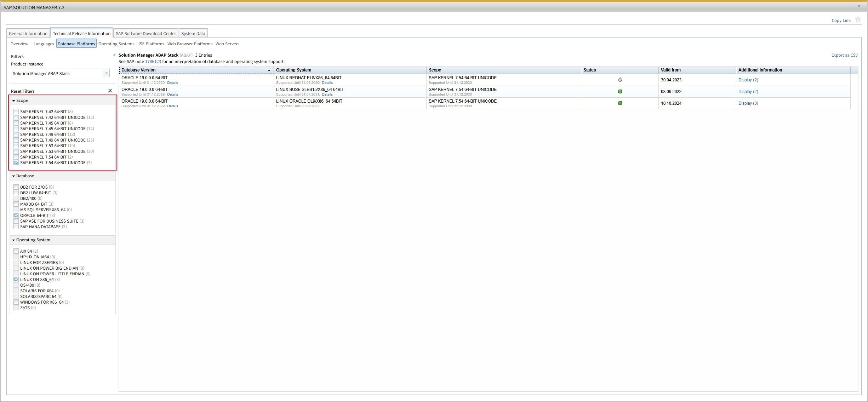868x402 pixels.
Task: Switch to the Overview sub-tab
Action: click(x=19, y=44)
